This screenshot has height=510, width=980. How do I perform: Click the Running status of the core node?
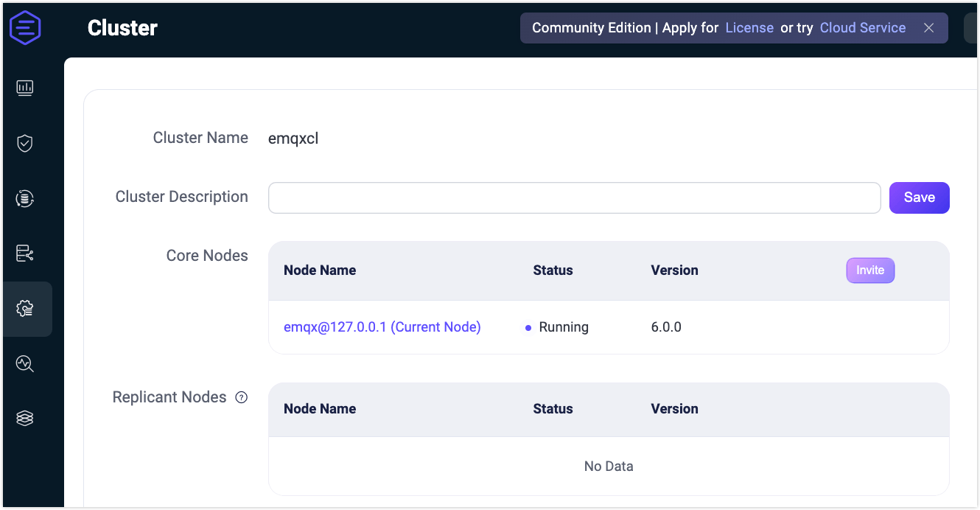point(563,327)
